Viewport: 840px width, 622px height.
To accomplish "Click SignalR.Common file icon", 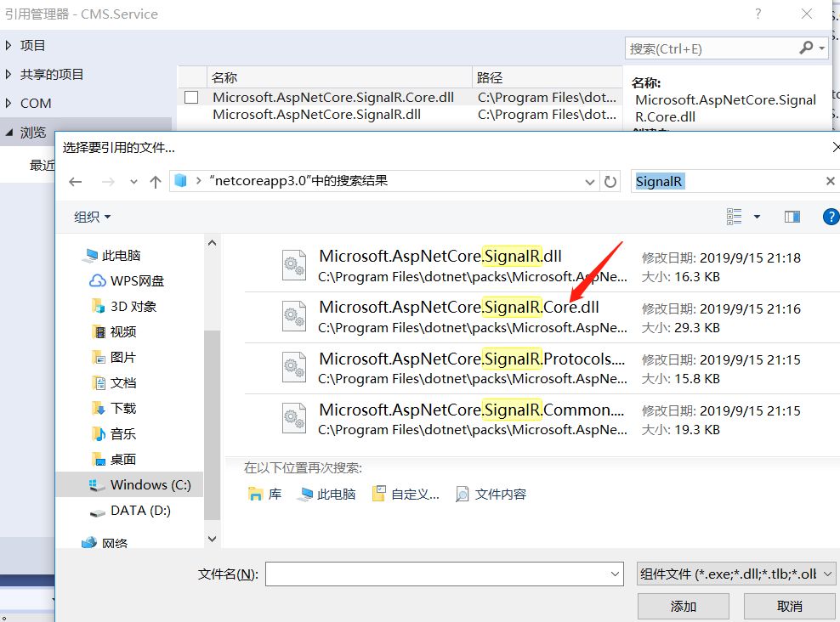I will pos(294,419).
